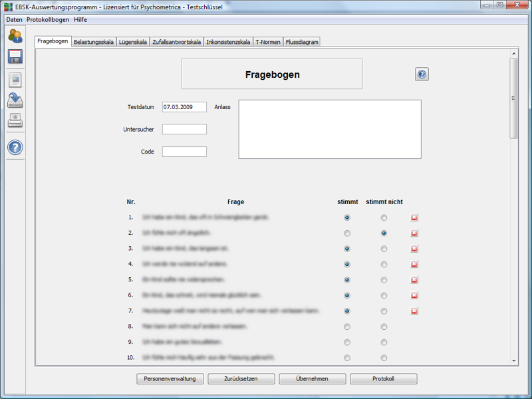Click the document preview icon in sidebar

(x=15, y=80)
